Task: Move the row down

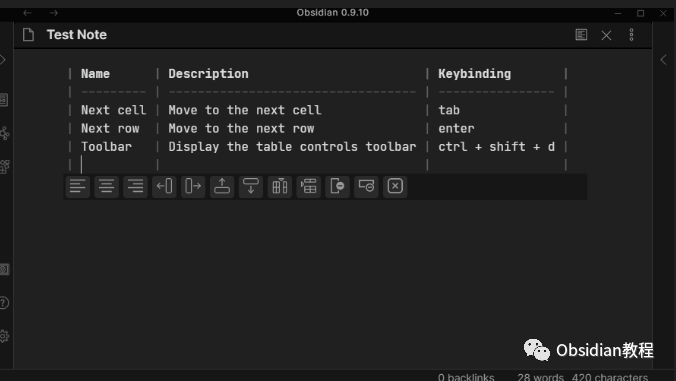Action: tap(251, 186)
